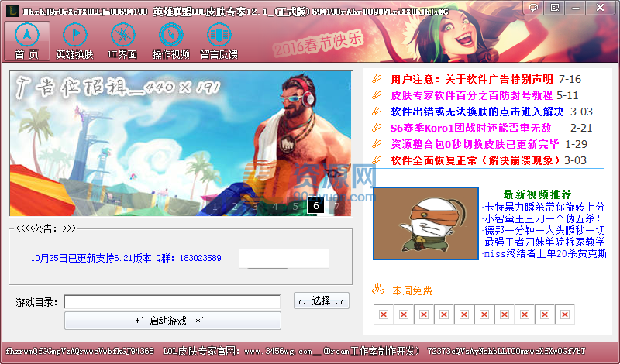Click the 选择 browse button
620x364 pixels.
[322, 300]
